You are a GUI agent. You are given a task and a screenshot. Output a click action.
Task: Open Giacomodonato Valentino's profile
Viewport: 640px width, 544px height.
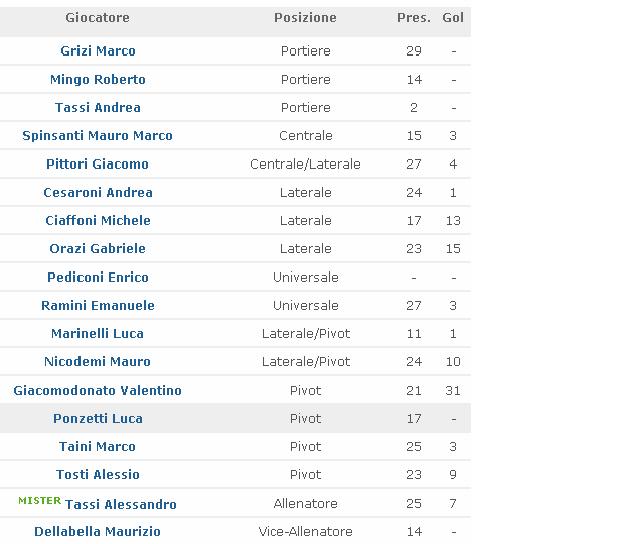coord(98,390)
